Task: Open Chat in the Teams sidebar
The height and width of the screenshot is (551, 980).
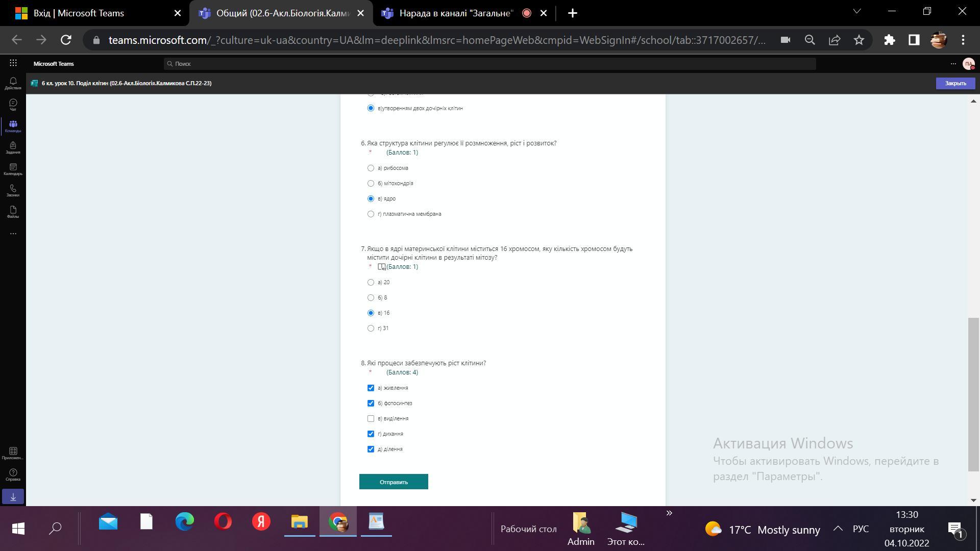Action: point(13,105)
